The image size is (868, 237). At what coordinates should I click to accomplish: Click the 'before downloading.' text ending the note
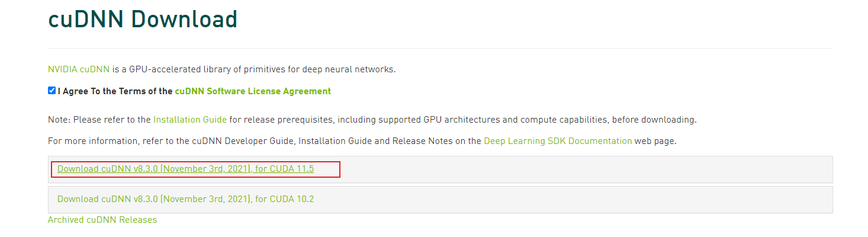[654, 120]
